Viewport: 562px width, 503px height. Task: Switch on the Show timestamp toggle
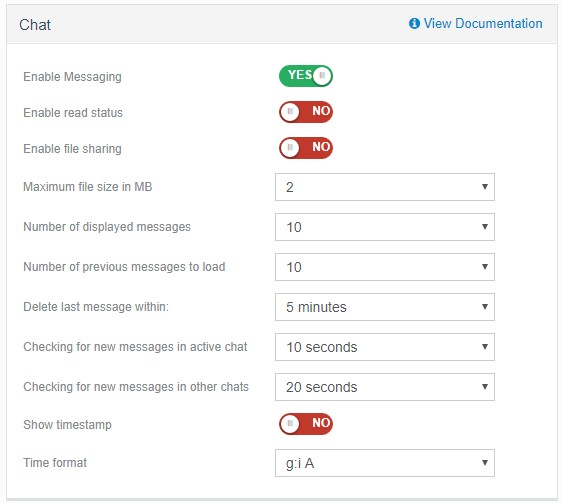coord(306,424)
